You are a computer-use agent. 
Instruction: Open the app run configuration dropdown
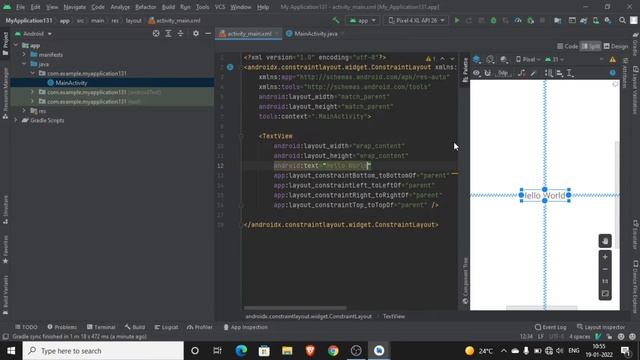click(362, 20)
